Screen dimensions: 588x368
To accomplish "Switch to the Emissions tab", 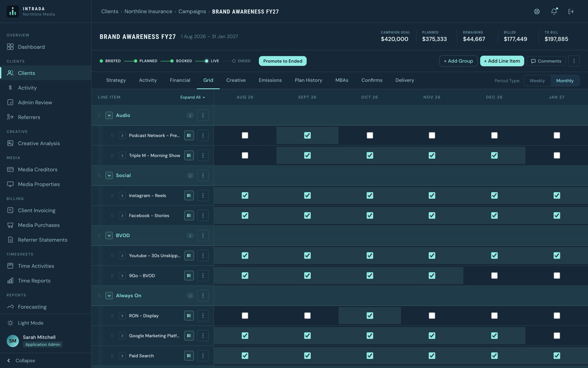I will (x=270, y=80).
